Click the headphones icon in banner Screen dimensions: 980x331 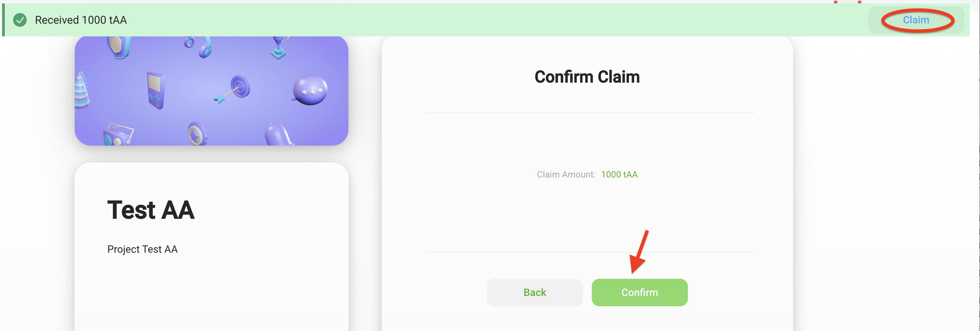(201, 46)
